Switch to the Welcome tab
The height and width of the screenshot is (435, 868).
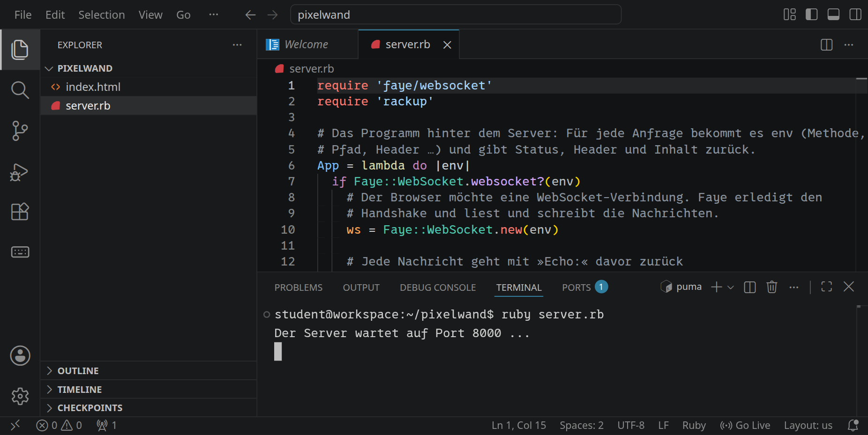pos(307,45)
